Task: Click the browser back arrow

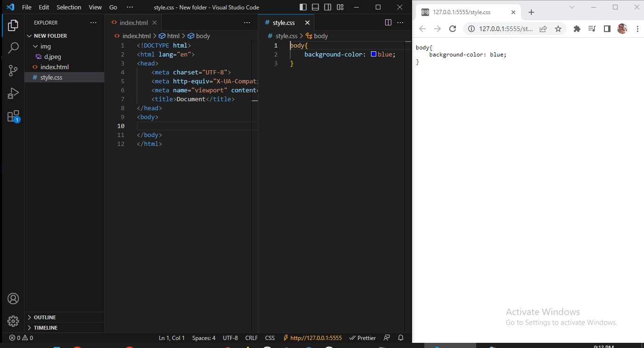Action: [422, 29]
